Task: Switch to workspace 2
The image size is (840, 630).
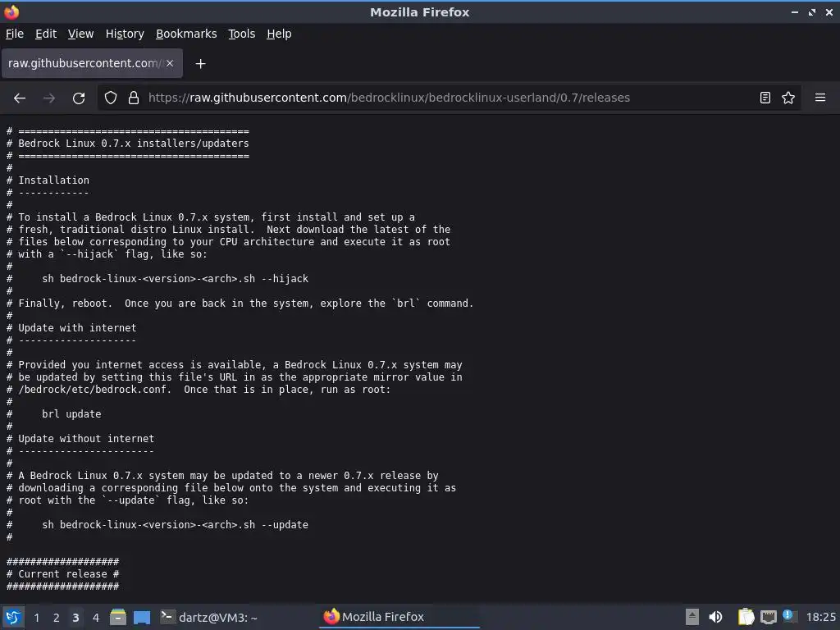Action: (x=56, y=618)
